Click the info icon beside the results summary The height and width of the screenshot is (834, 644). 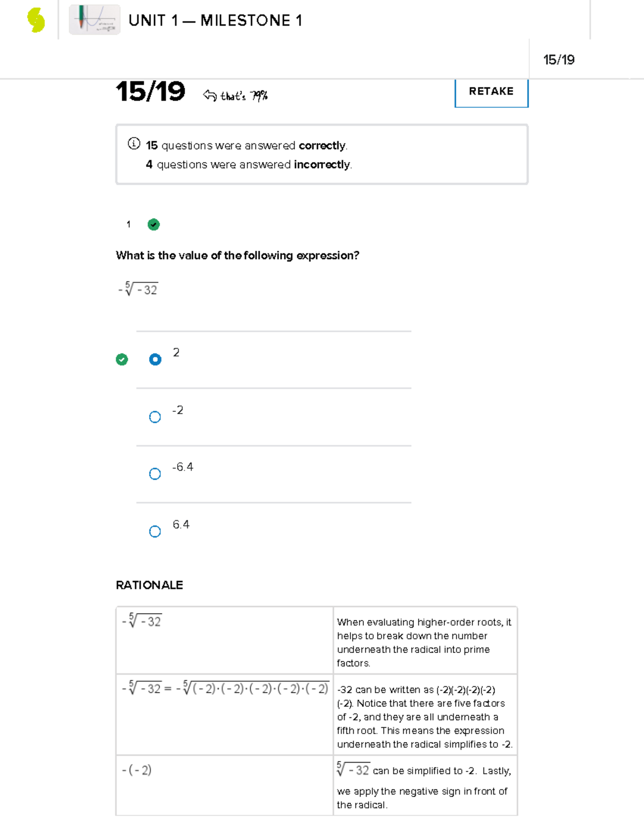134,144
